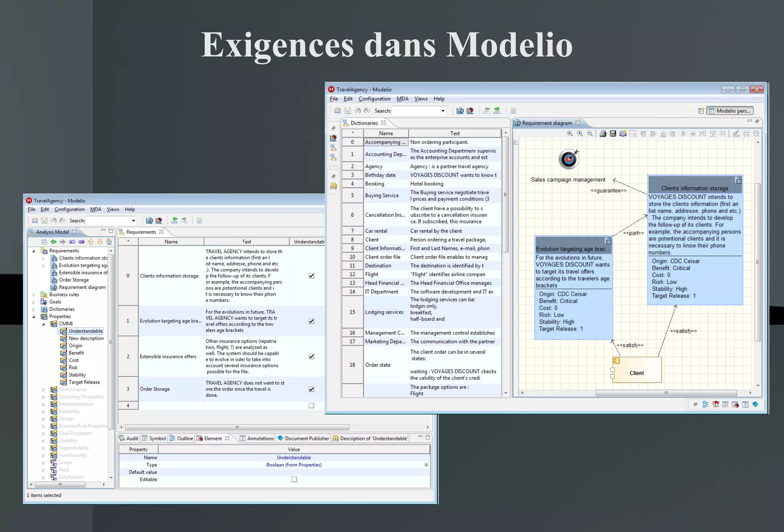Click the lightbulb icon in the Type property row
This screenshot has width=784, height=532.
[426, 465]
